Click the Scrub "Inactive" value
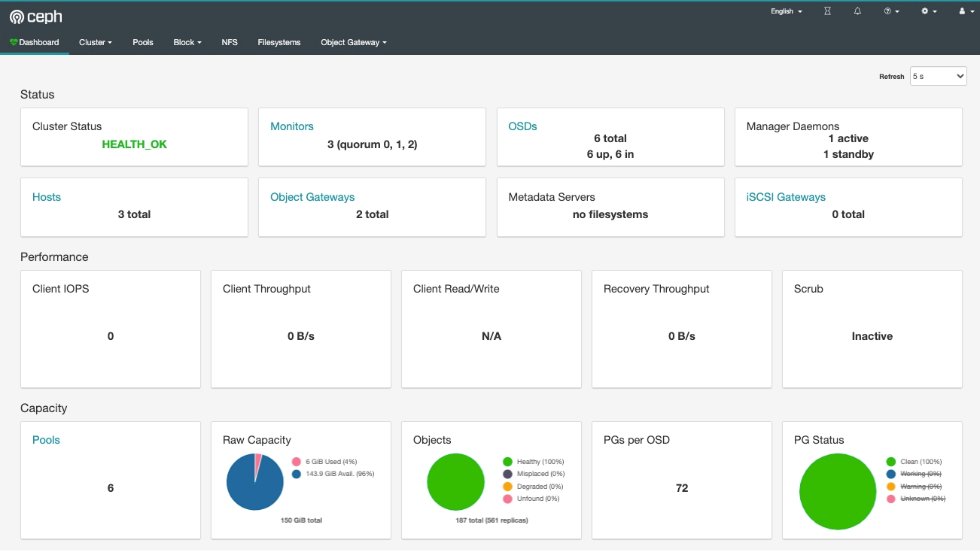Screen dimensions: 980x552 [x=872, y=336]
